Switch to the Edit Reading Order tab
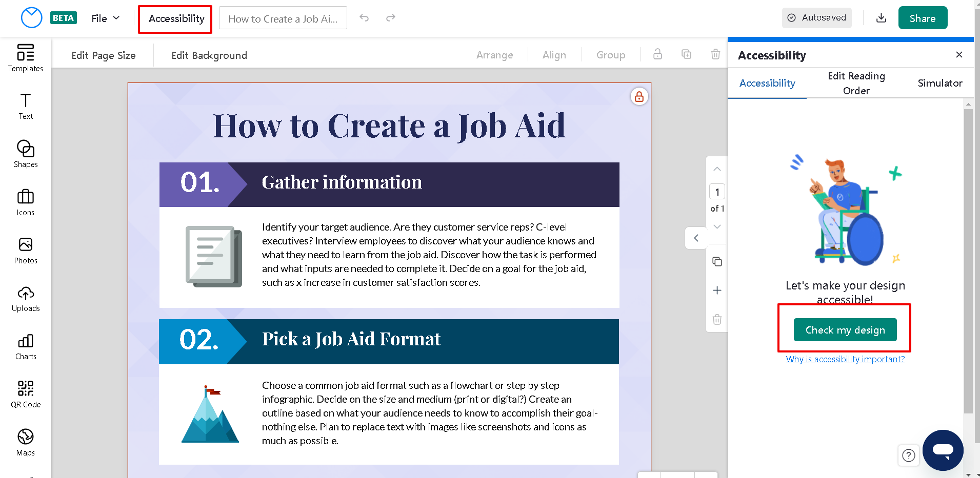Image resolution: width=980 pixels, height=478 pixels. point(856,82)
